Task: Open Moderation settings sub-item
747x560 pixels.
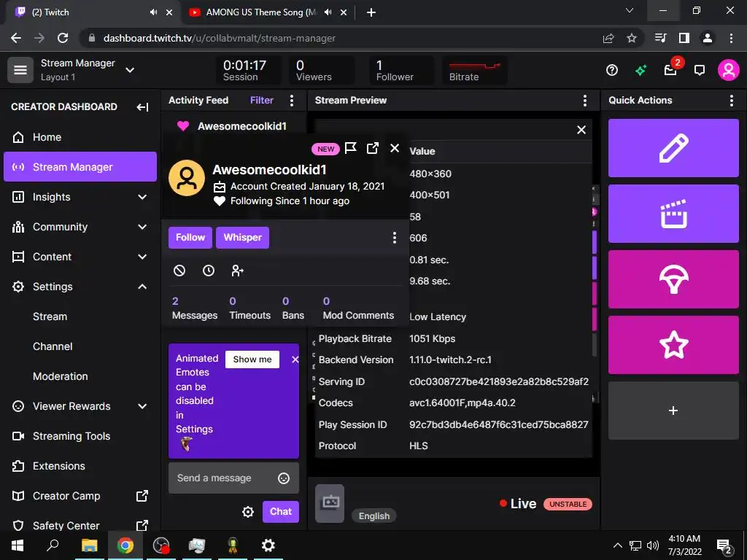Action: coord(61,376)
